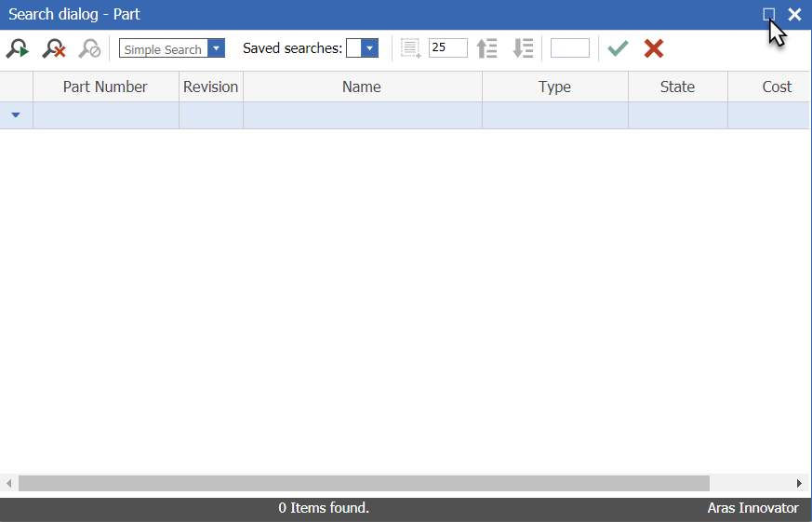Click the Clear Search Criteria icon
The width and height of the screenshot is (812, 522).
(53, 48)
